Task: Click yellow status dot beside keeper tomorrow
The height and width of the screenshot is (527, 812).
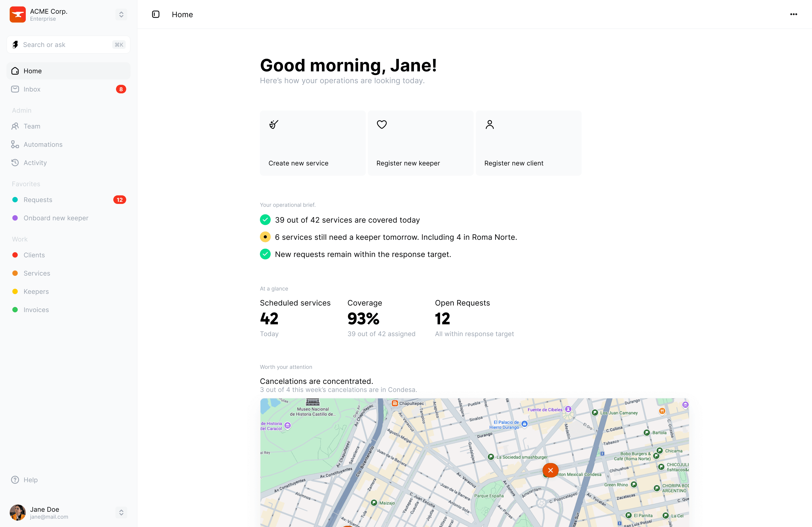Action: point(265,237)
